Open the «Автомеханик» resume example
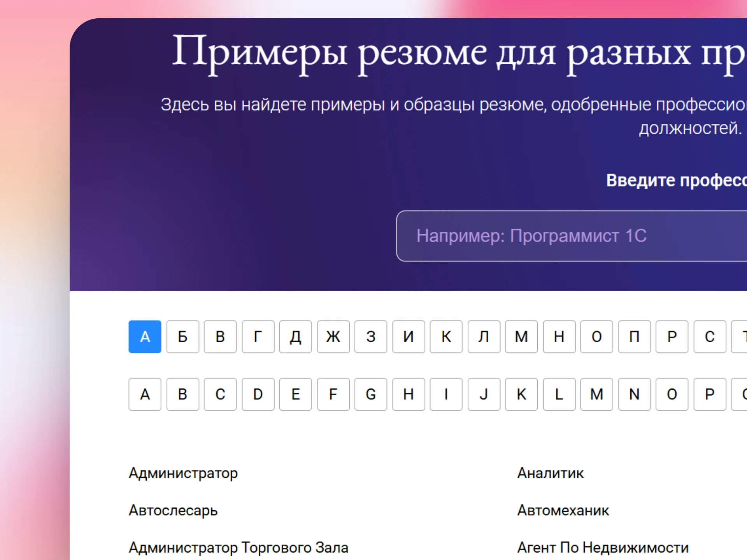 563,511
